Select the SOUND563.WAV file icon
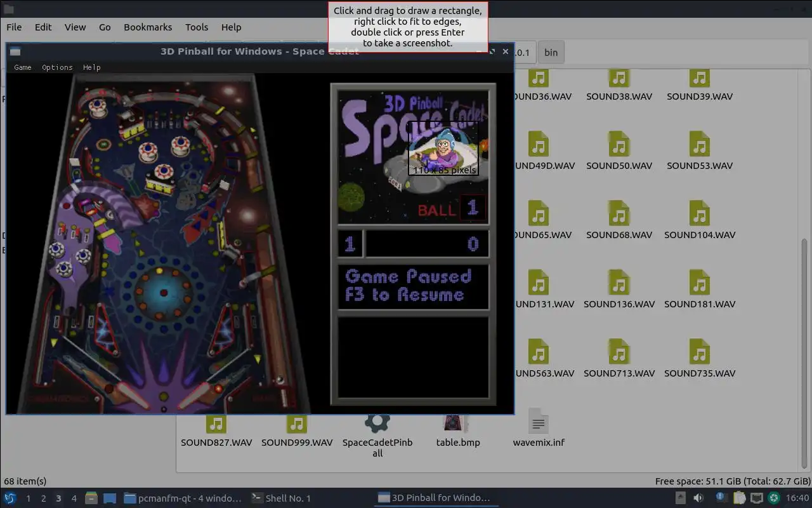Image resolution: width=812 pixels, height=508 pixels. tap(539, 352)
